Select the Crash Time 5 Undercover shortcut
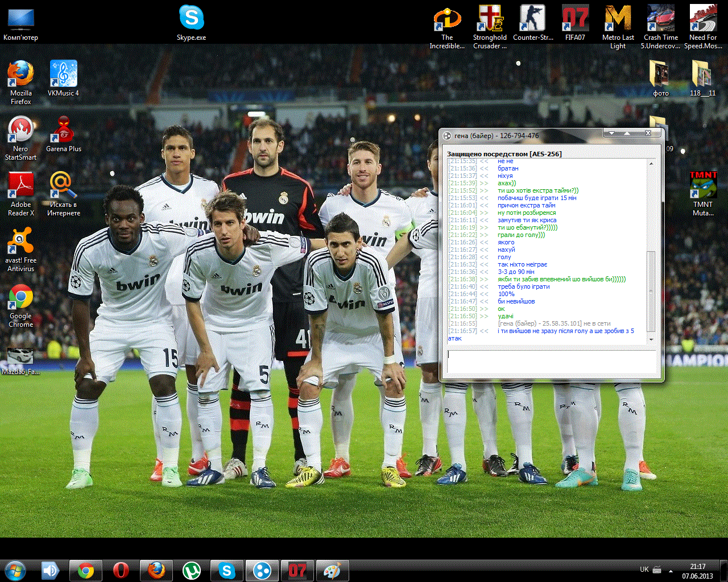 [x=660, y=27]
